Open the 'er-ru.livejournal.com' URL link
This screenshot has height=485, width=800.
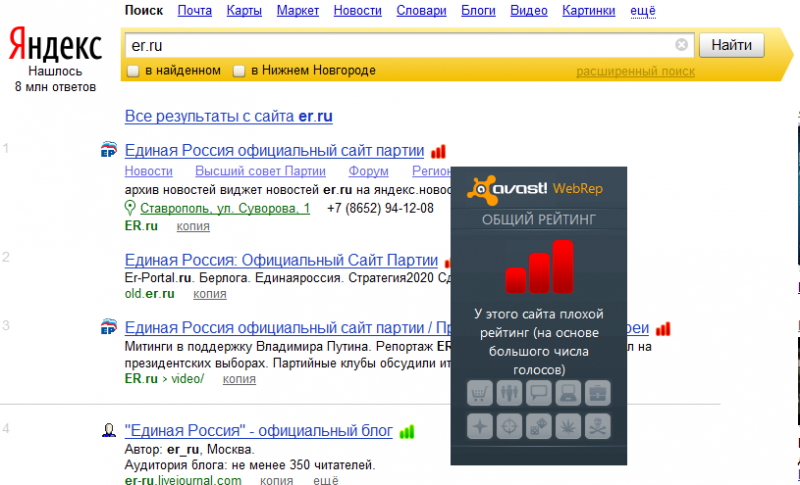tap(183, 480)
